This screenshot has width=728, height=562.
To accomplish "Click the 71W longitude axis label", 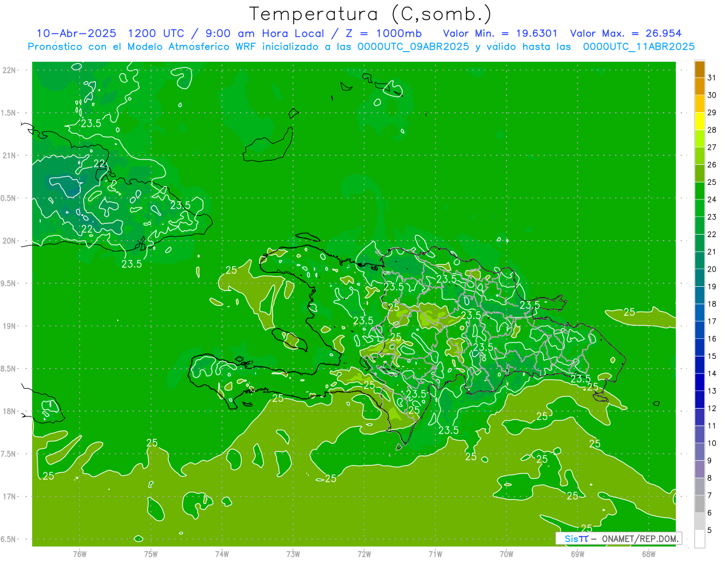I will (x=435, y=554).
